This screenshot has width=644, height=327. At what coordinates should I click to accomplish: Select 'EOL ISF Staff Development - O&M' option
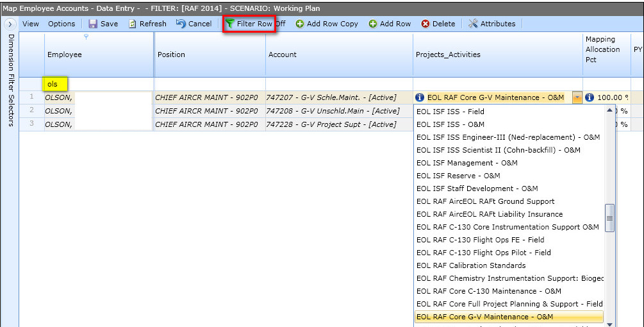click(509, 188)
